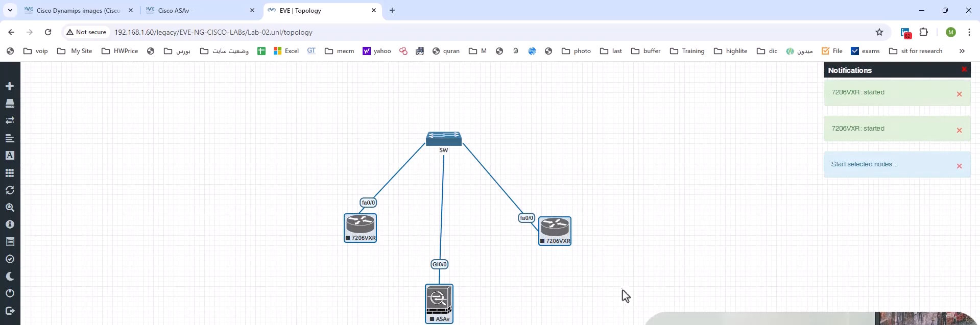Open the quran bookmark
The image size is (980, 325).
pos(446,51)
